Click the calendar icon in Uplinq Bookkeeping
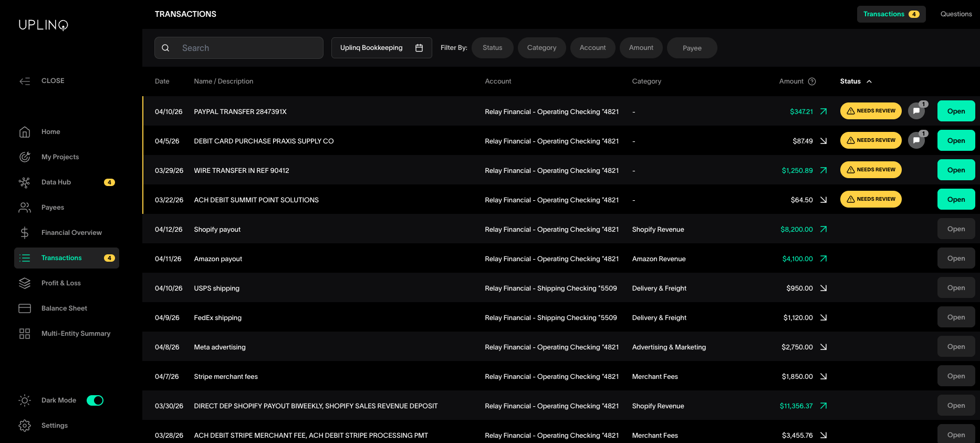Viewport: 980px width, 443px height. pos(419,48)
